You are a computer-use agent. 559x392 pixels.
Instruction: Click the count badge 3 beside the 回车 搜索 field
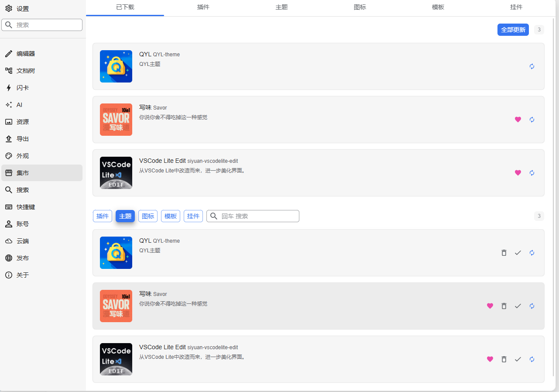[x=539, y=216]
